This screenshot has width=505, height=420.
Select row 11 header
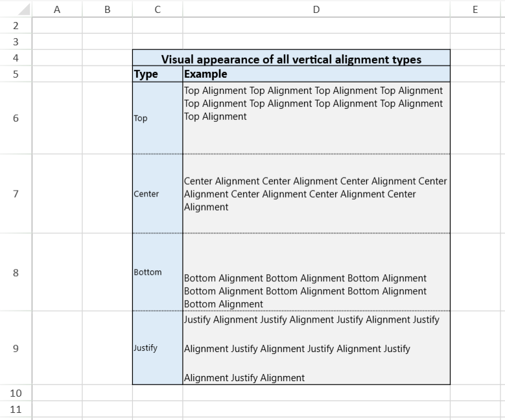click(x=16, y=409)
